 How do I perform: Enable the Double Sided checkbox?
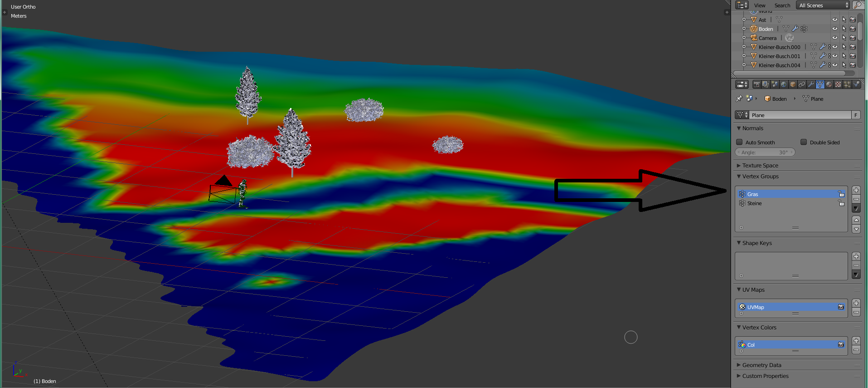pos(804,142)
